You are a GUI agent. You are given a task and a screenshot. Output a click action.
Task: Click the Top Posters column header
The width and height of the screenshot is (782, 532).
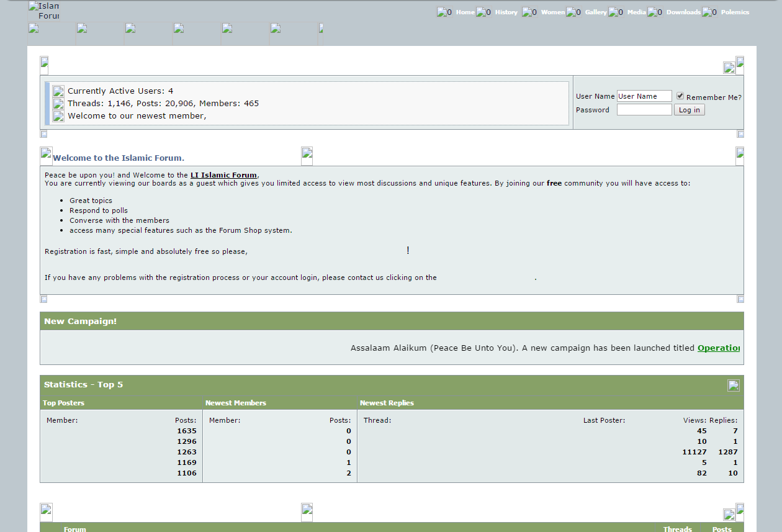(63, 403)
